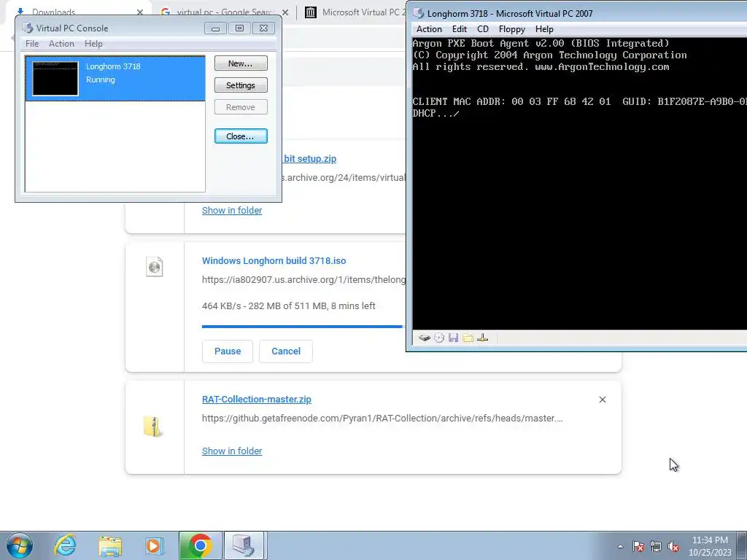The width and height of the screenshot is (747, 560).
Task: Open the network tray icon
Action: pyautogui.click(x=656, y=546)
